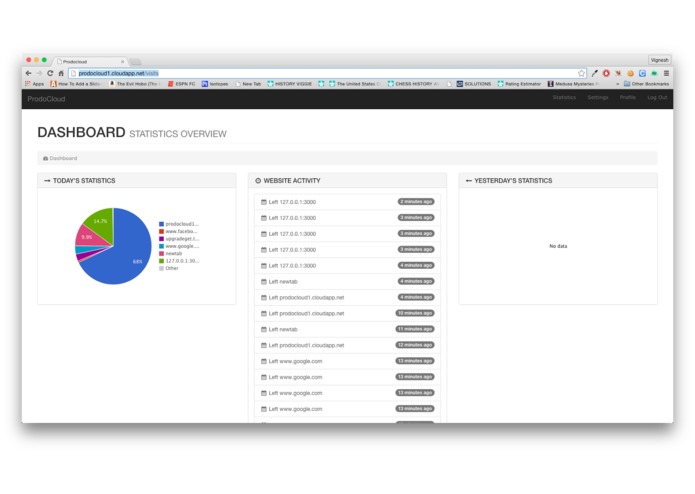Click the Dashboard breadcrumb link

coord(63,158)
